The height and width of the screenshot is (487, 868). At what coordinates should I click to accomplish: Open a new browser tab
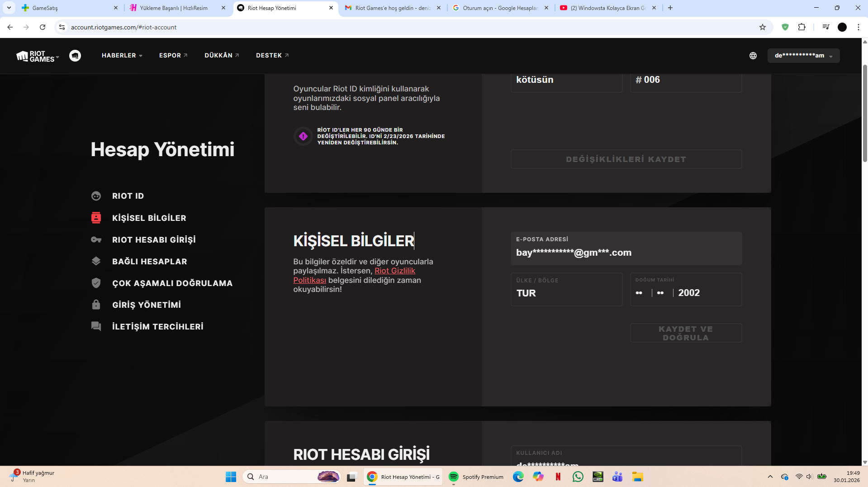(x=670, y=8)
